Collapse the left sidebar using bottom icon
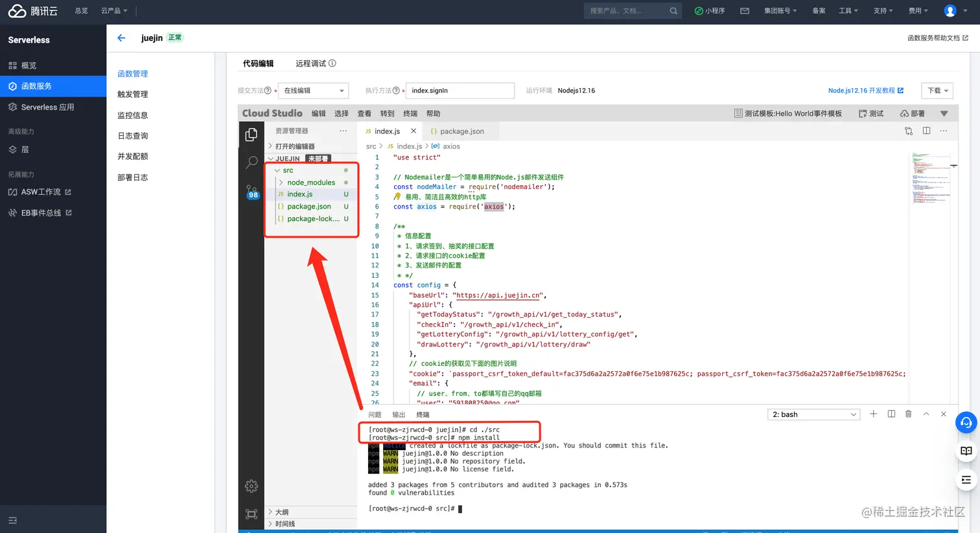Image resolution: width=980 pixels, height=533 pixels. (12, 520)
